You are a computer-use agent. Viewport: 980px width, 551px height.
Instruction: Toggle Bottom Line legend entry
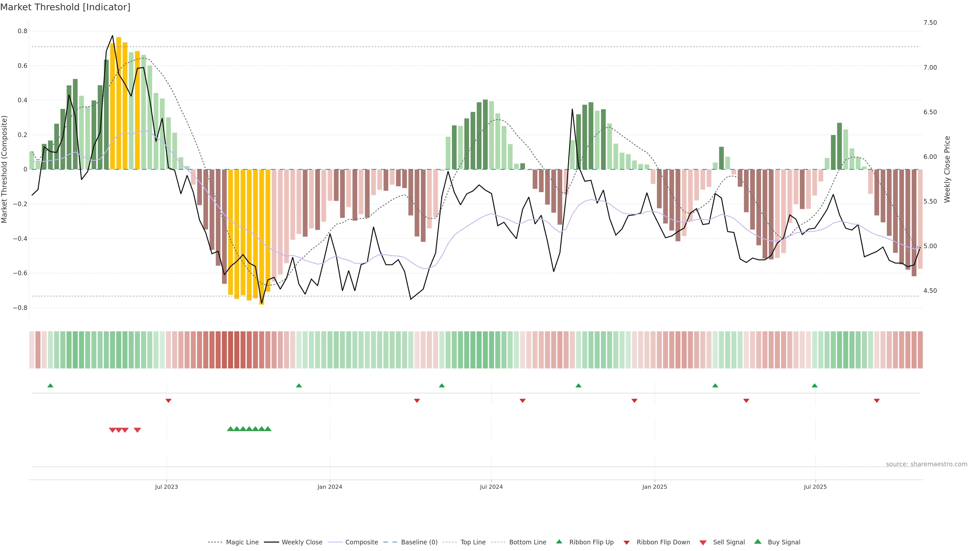pos(527,542)
